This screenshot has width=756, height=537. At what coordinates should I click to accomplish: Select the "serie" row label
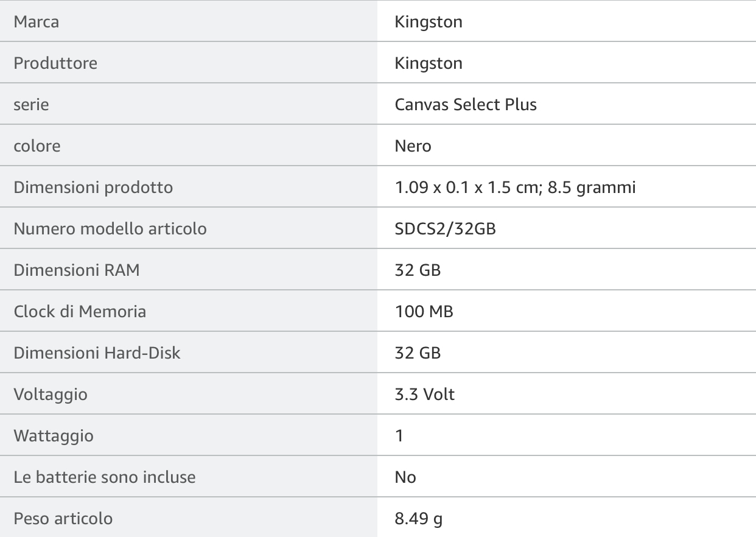click(x=31, y=105)
